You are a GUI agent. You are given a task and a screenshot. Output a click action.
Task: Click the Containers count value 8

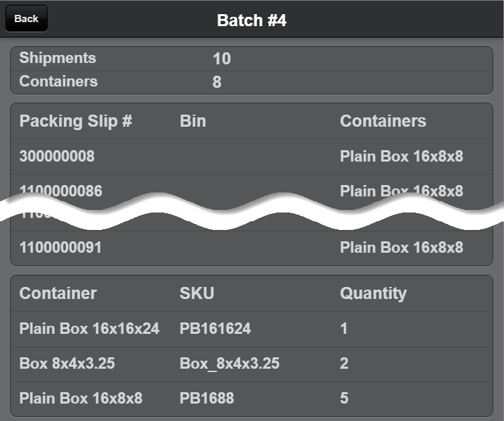(217, 82)
